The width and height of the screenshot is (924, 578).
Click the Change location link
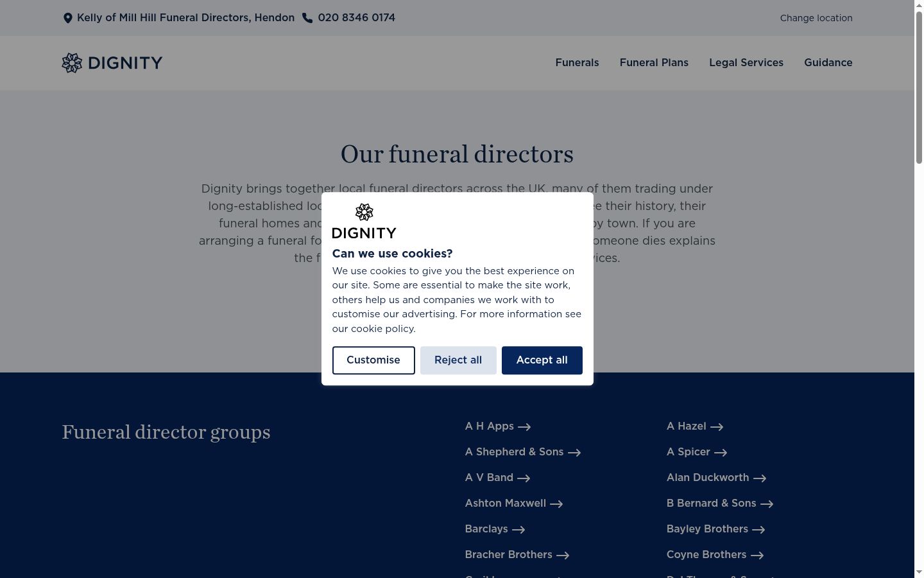(816, 18)
